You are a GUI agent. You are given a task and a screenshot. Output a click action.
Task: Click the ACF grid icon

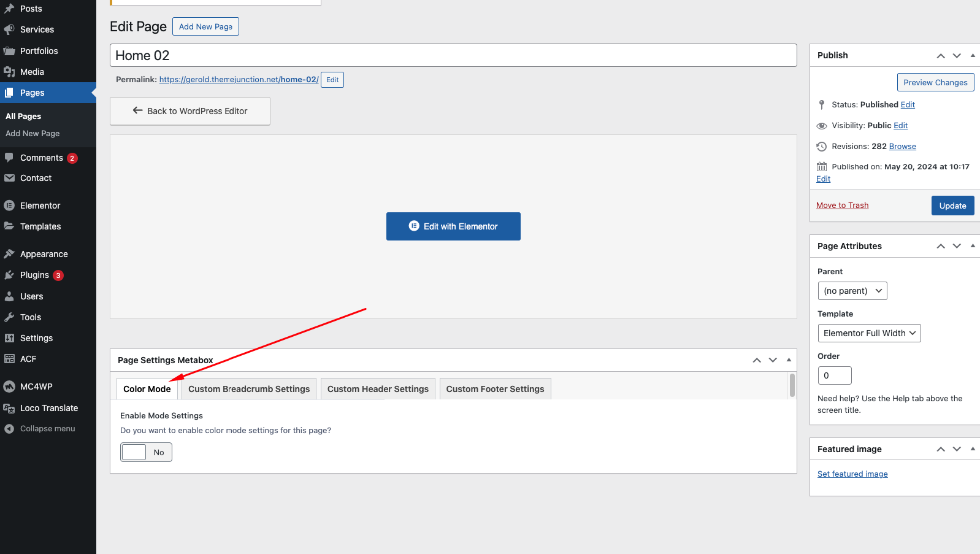[9, 359]
